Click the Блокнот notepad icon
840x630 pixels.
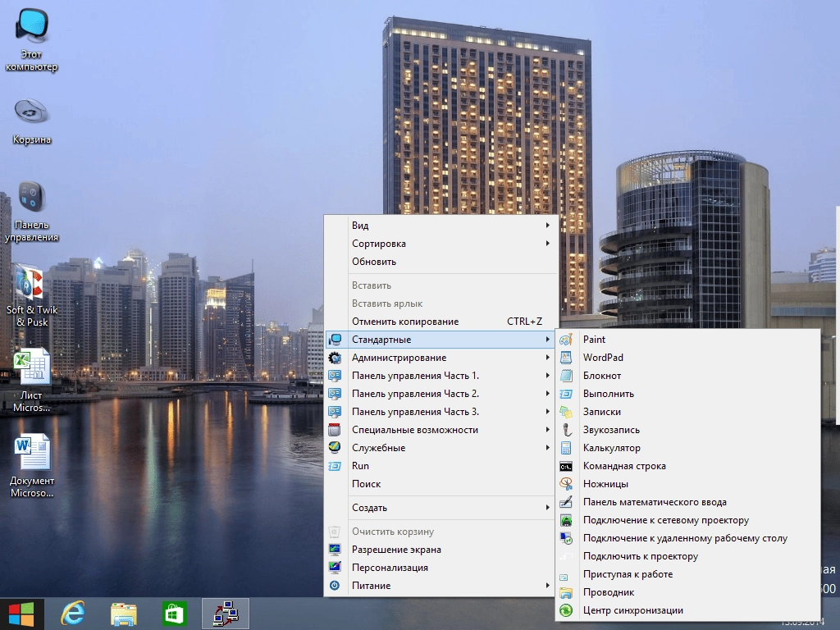click(x=566, y=376)
